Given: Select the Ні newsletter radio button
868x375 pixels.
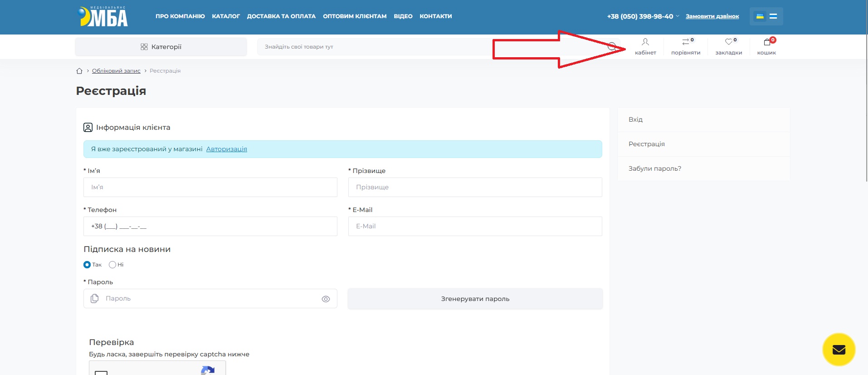Looking at the screenshot, I should tap(112, 265).
